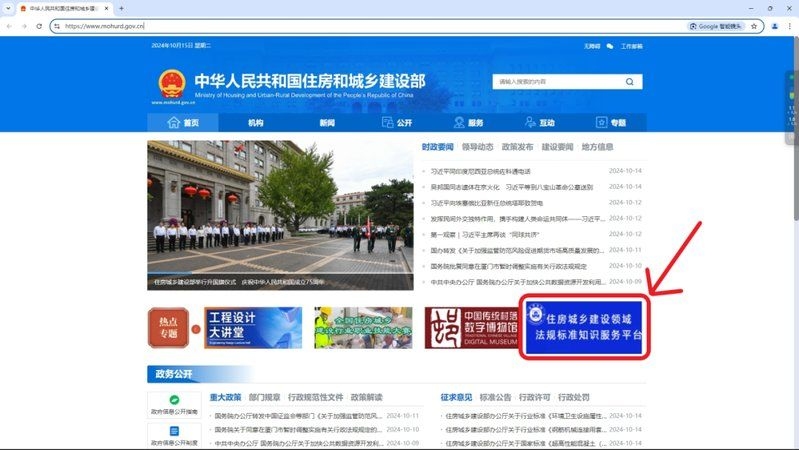Image resolution: width=799 pixels, height=450 pixels.
Task: Expand the tab search chevron in title bar
Action: (x=8, y=9)
